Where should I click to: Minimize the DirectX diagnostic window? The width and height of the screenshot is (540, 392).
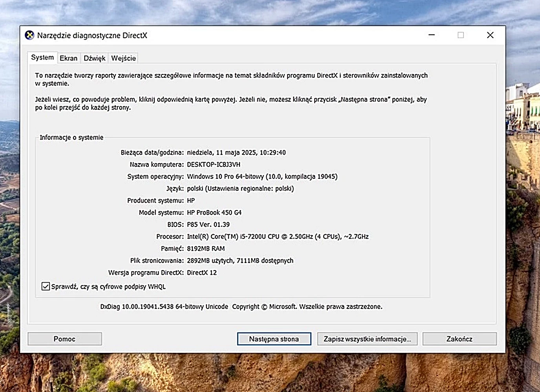click(432, 35)
